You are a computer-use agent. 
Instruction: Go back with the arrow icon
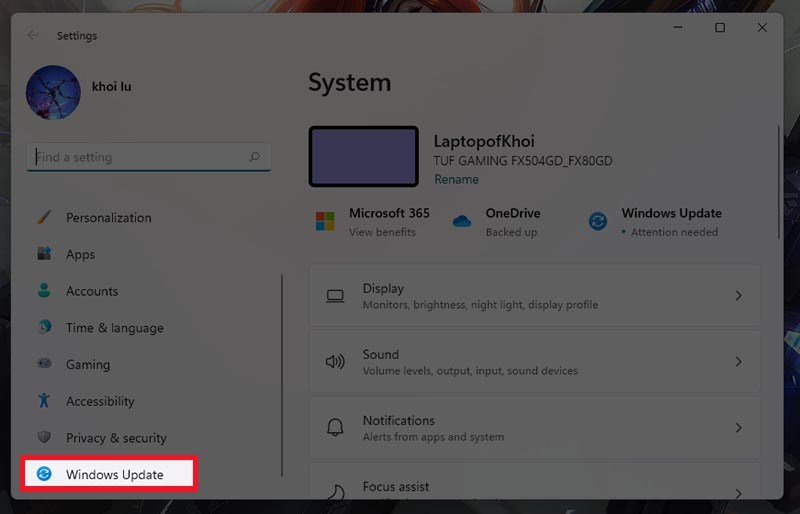pos(33,35)
